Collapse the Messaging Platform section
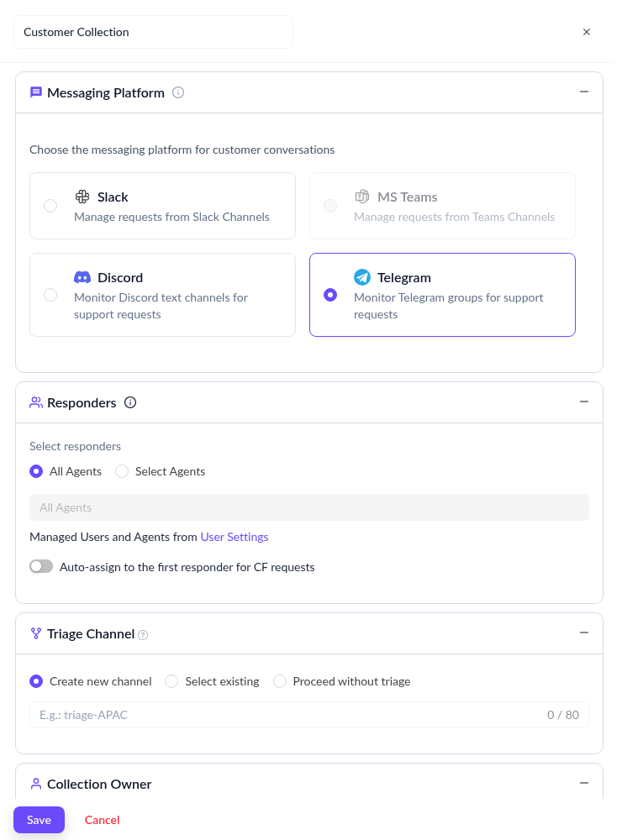 584,92
